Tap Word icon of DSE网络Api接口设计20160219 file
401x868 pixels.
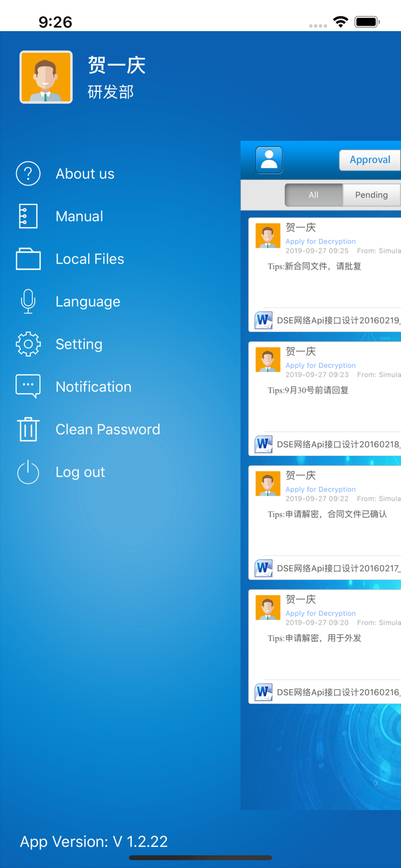[x=264, y=320]
